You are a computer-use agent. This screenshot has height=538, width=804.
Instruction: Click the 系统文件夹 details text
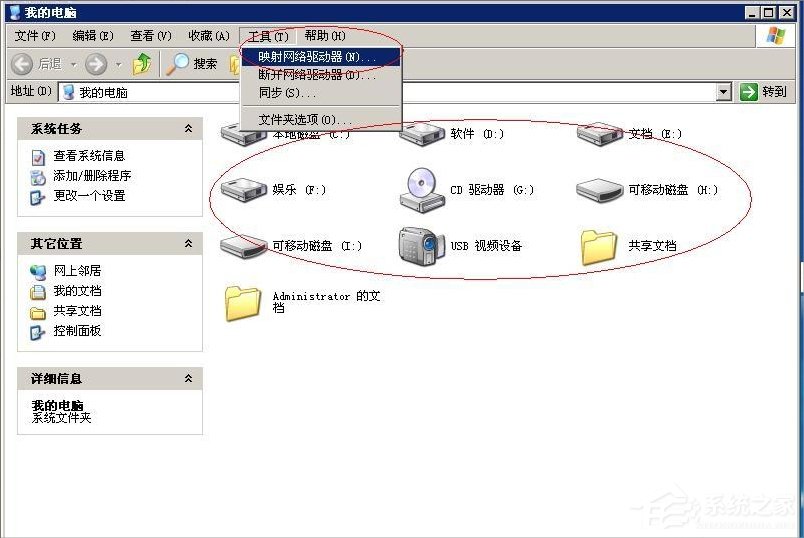pos(62,418)
